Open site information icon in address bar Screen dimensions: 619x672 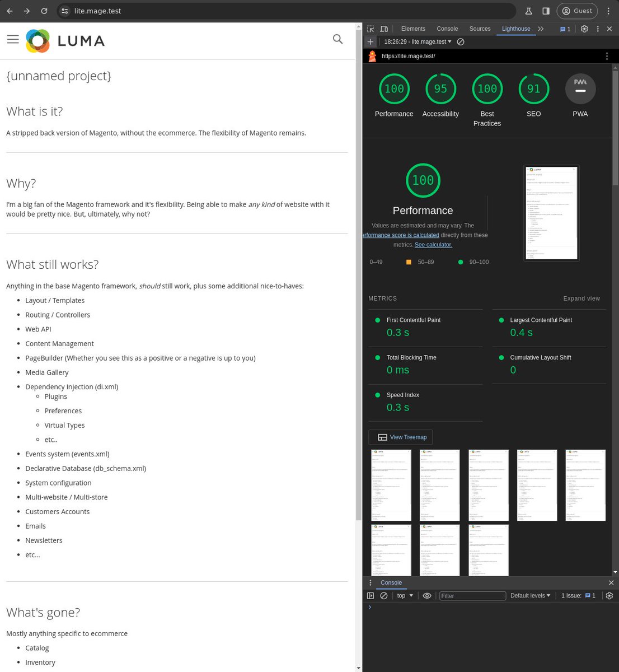(65, 11)
